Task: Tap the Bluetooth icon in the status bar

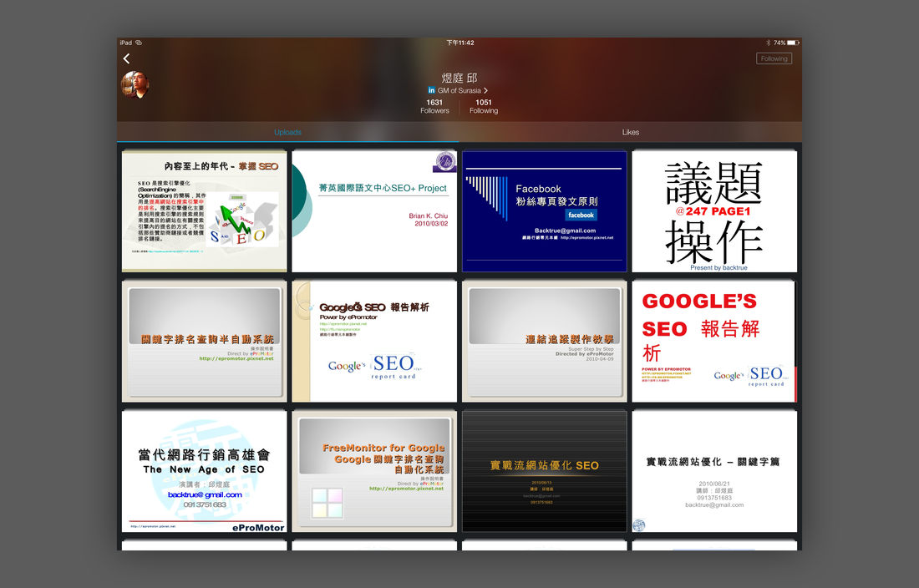Action: [768, 43]
